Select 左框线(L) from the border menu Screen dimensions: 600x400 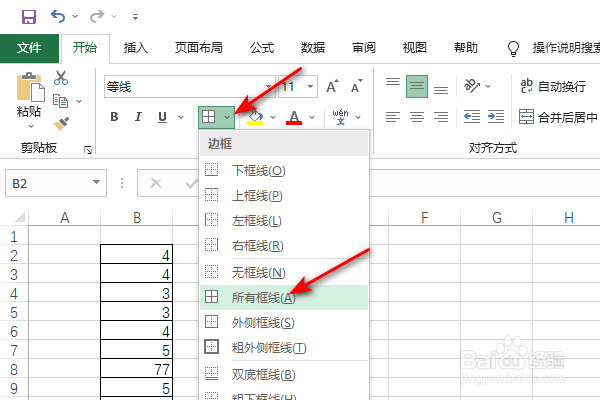coord(284,220)
